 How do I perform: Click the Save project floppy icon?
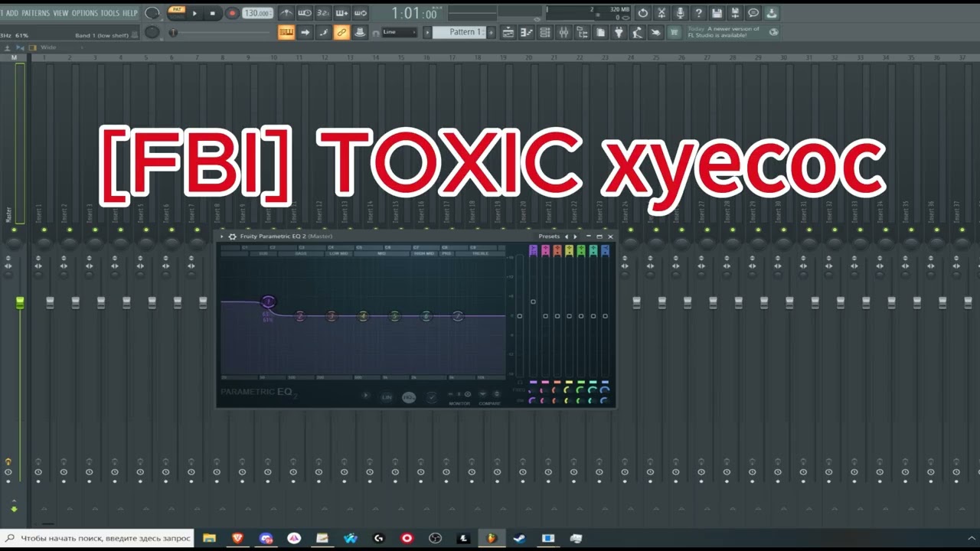tap(717, 13)
